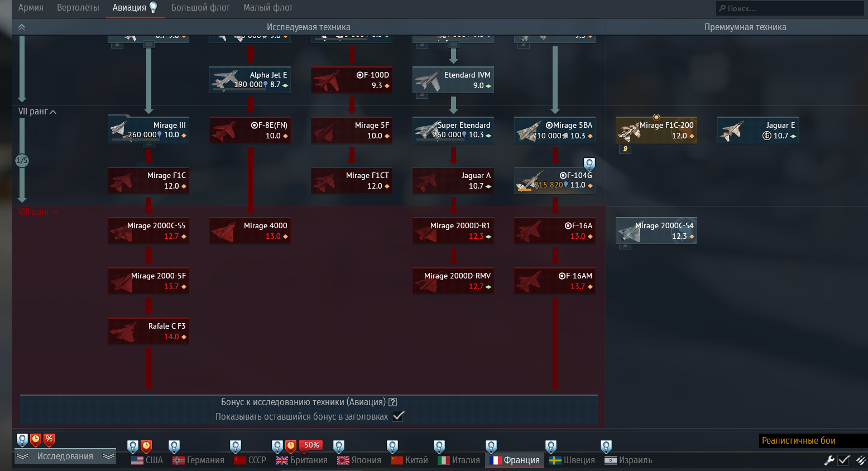
Task: Switch to the Китай nation tab
Action: tap(410, 460)
